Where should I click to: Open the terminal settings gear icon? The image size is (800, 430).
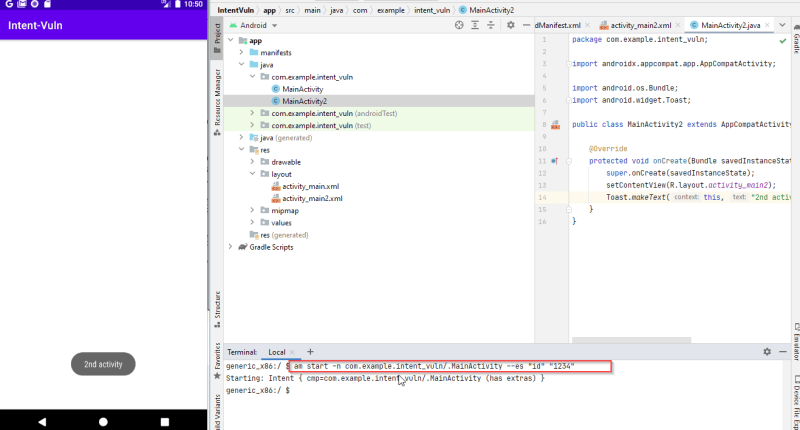click(x=767, y=351)
